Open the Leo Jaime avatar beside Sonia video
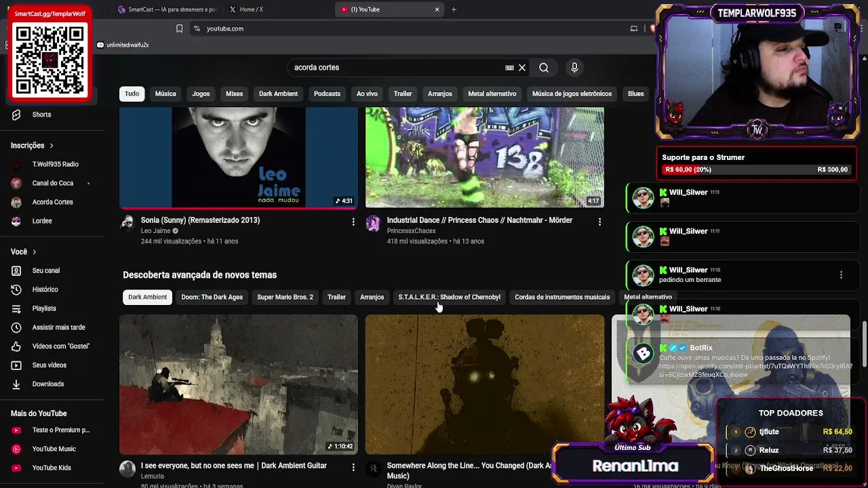 (x=127, y=224)
